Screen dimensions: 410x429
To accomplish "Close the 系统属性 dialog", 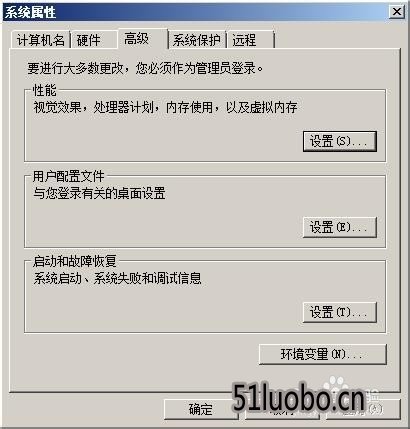I will [397, 12].
